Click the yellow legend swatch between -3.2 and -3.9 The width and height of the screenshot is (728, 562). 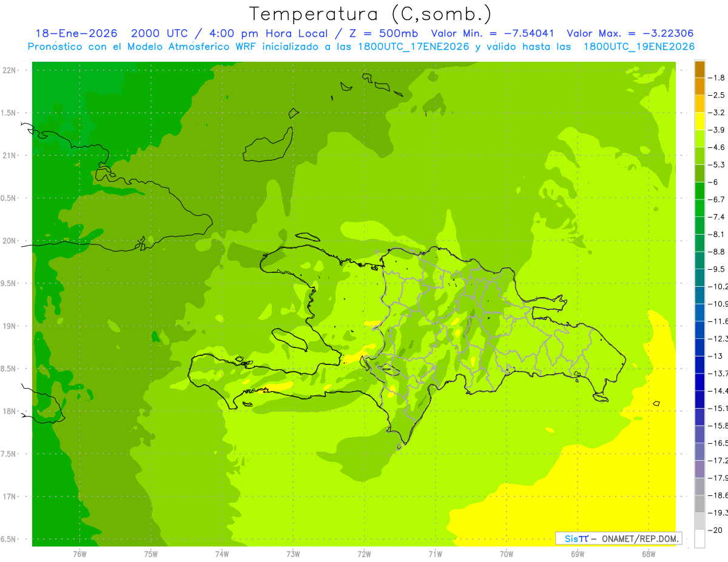point(699,121)
